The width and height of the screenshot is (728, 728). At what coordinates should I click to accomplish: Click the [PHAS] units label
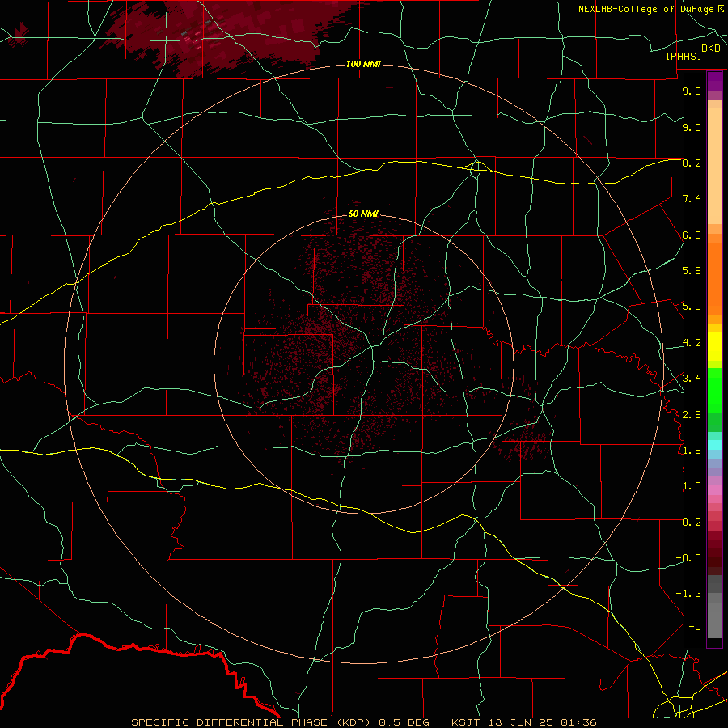(684, 57)
